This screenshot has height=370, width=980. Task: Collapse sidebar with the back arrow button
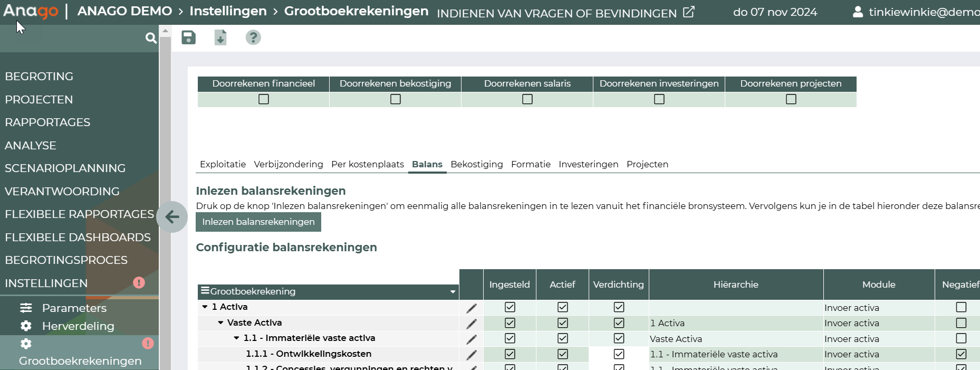172,216
